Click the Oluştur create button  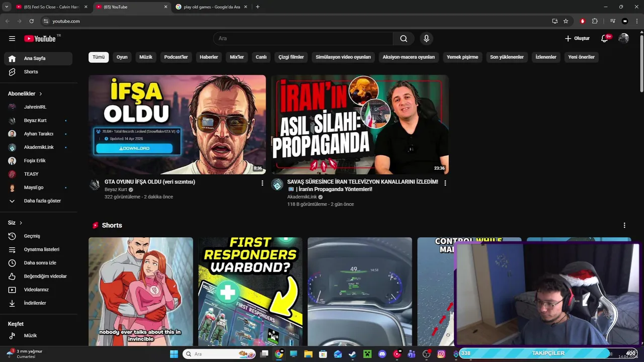577,39
